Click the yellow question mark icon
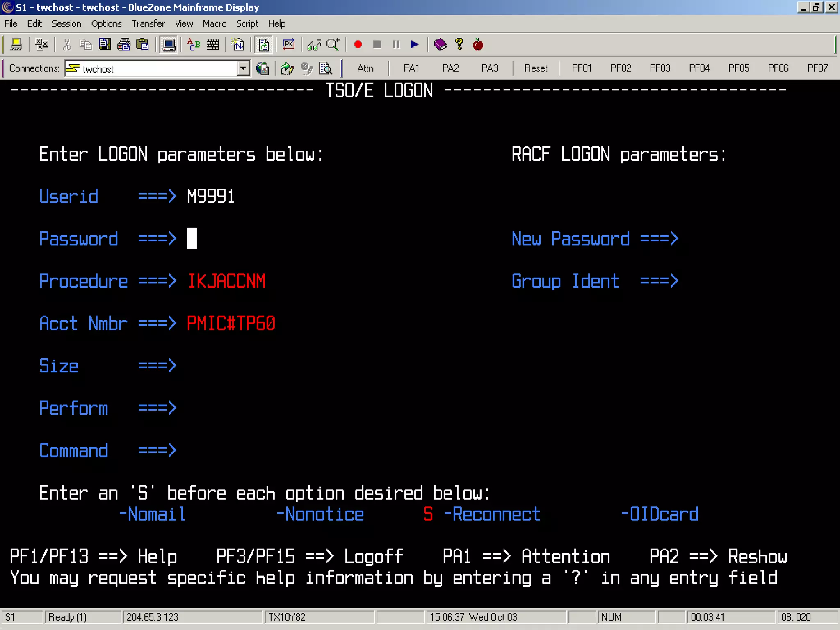 click(x=459, y=44)
